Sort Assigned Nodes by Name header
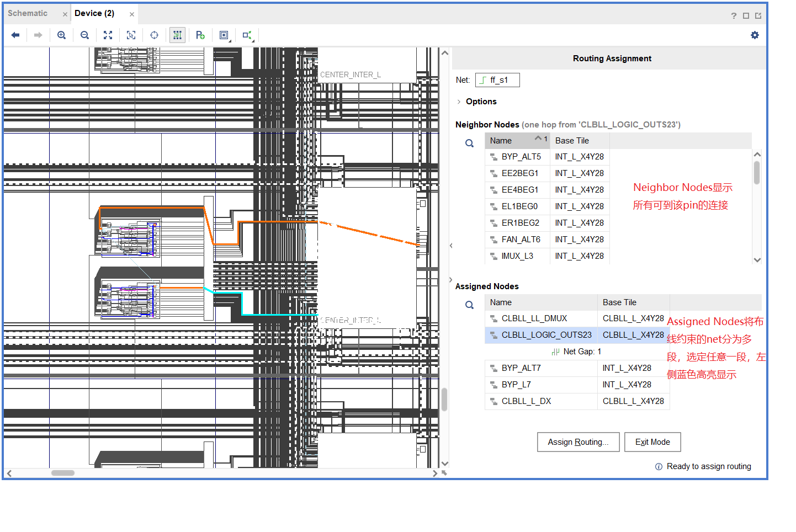The height and width of the screenshot is (532, 796). [x=541, y=302]
